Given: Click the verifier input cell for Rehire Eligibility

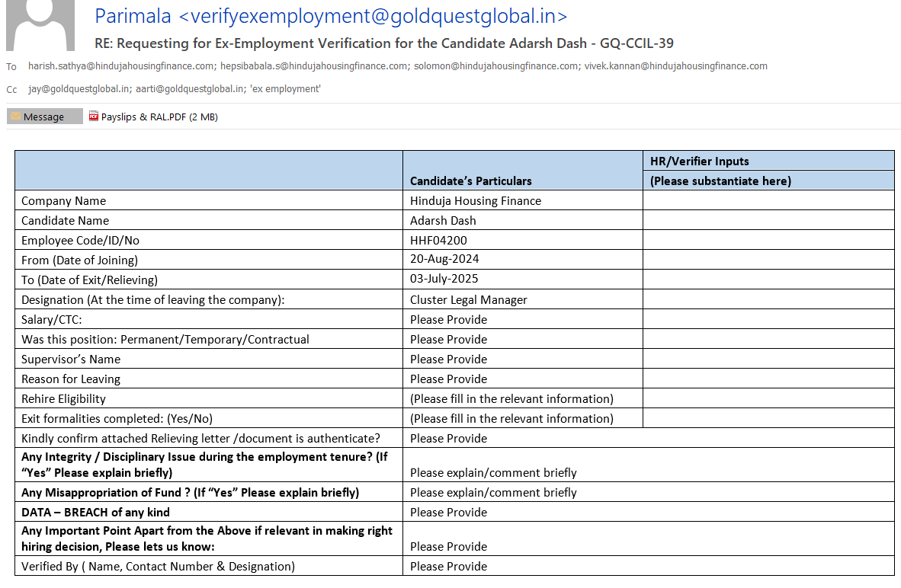Looking at the screenshot, I should point(768,399).
